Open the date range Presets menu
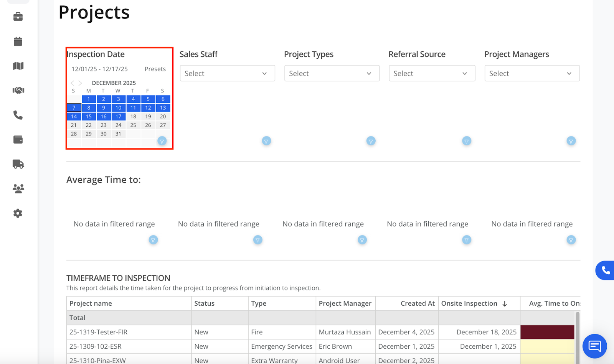This screenshot has height=364, width=614. (x=155, y=69)
